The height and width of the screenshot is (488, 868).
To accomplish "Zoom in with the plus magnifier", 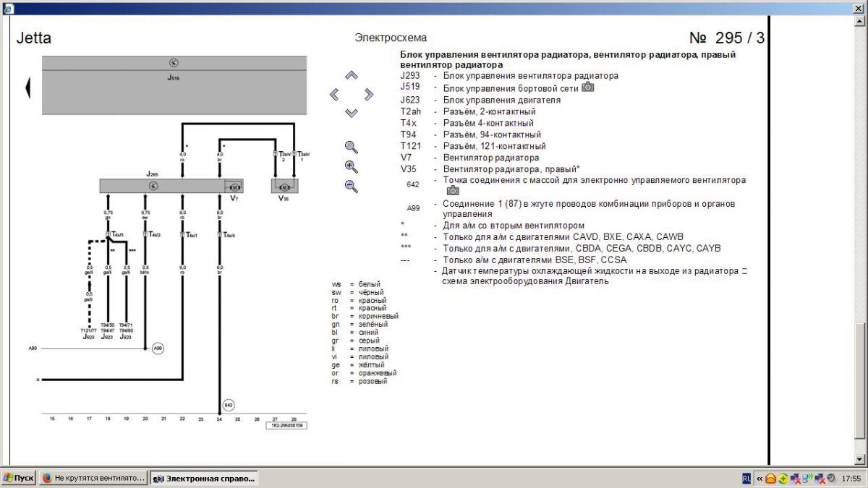I will point(352,167).
